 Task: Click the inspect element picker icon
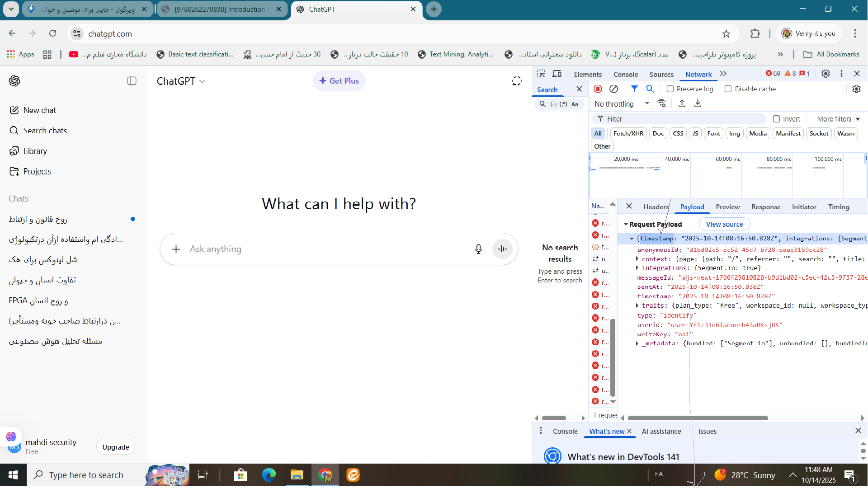[541, 74]
